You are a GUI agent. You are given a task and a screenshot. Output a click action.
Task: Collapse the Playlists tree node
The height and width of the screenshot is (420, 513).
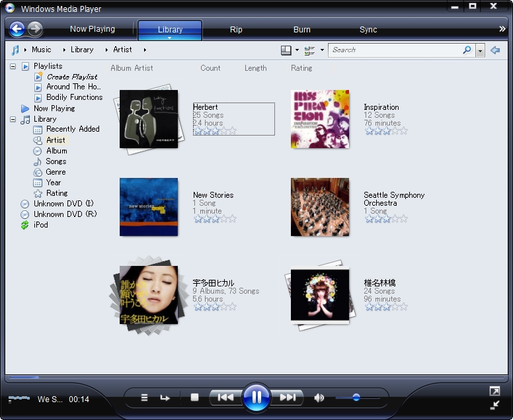point(13,66)
